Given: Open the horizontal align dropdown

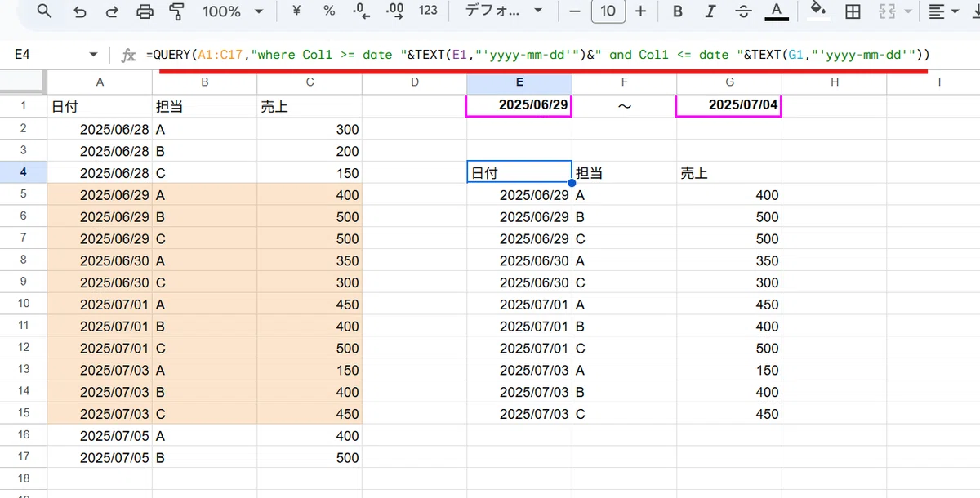Looking at the screenshot, I should click(x=943, y=11).
